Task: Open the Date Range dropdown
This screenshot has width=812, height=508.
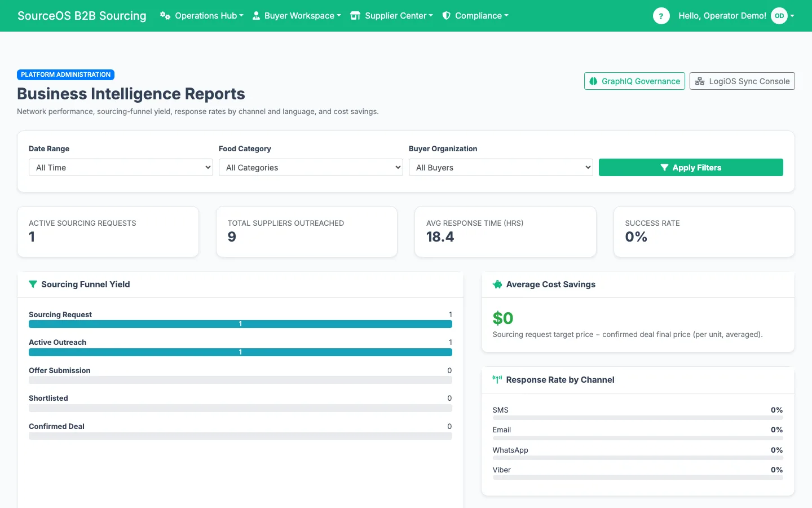Action: pos(121,168)
